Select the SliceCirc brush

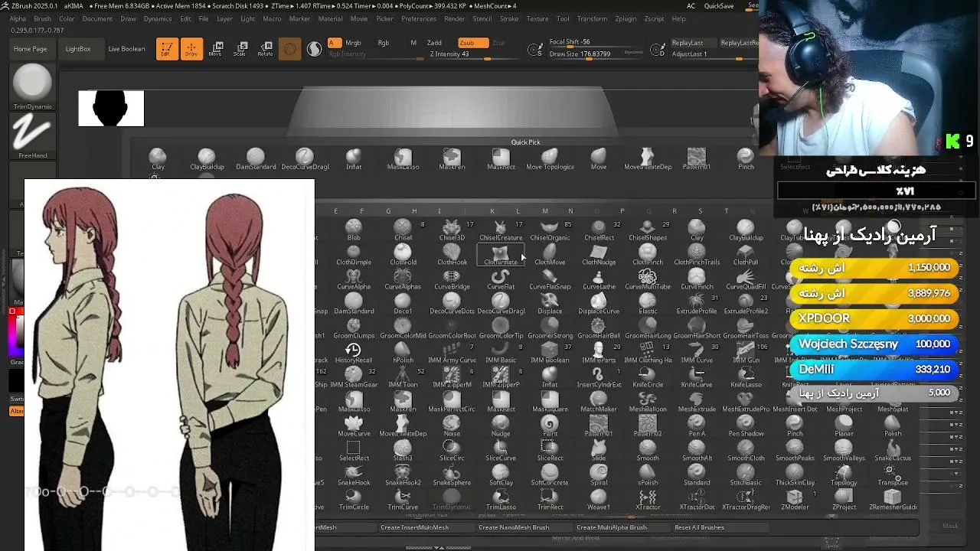[452, 451]
